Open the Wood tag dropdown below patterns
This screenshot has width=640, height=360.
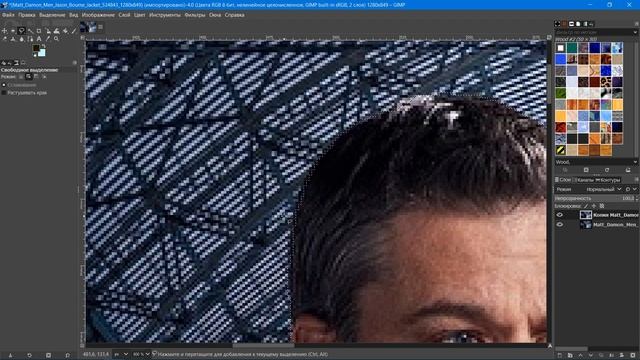tap(635, 162)
